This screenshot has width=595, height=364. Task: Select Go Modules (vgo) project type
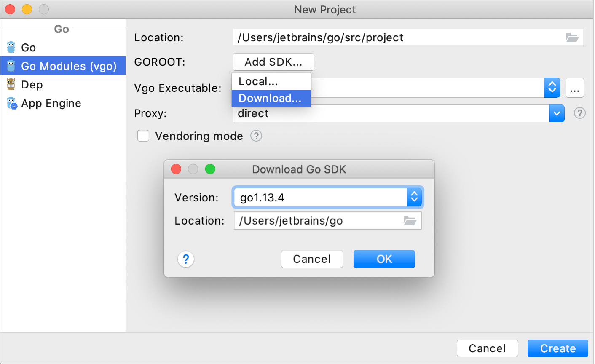point(63,66)
